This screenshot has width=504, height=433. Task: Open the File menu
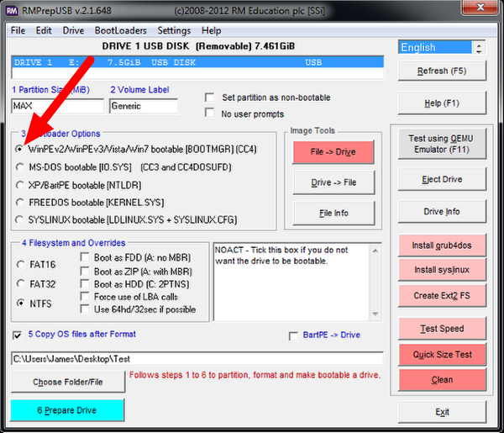(18, 30)
